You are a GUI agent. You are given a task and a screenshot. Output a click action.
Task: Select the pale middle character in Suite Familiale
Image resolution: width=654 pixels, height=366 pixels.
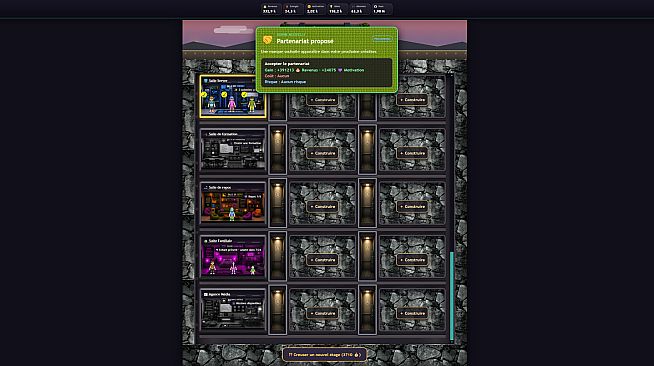click(x=233, y=268)
